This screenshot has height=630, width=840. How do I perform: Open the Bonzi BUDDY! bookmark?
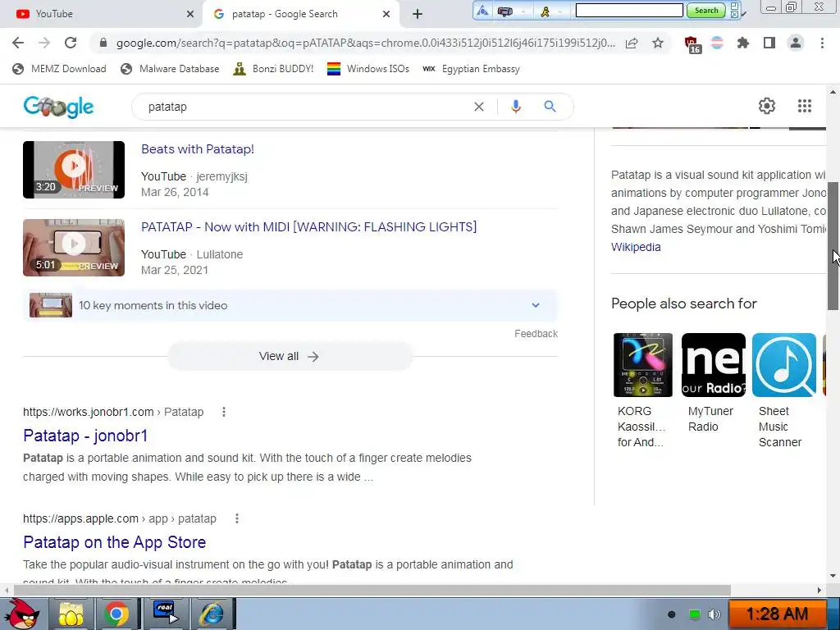273,69
